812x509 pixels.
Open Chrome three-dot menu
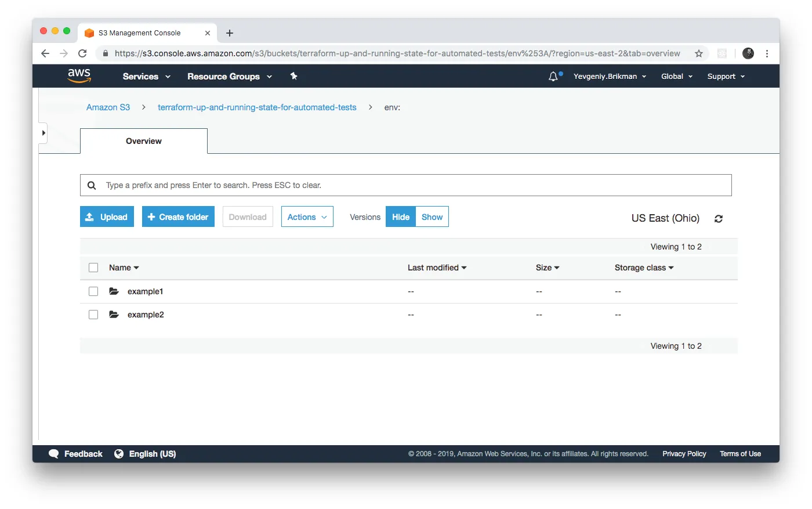point(767,53)
